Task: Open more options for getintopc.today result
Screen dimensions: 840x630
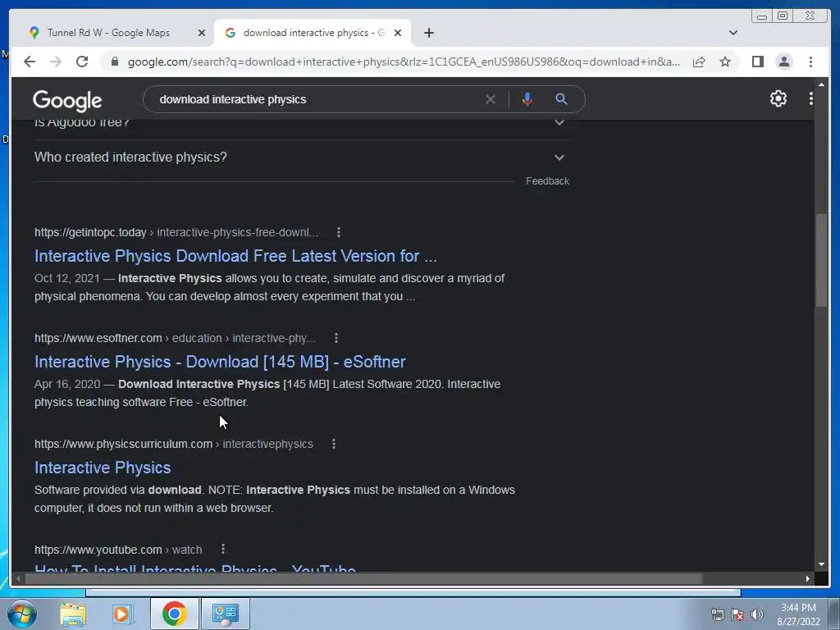Action: [339, 232]
